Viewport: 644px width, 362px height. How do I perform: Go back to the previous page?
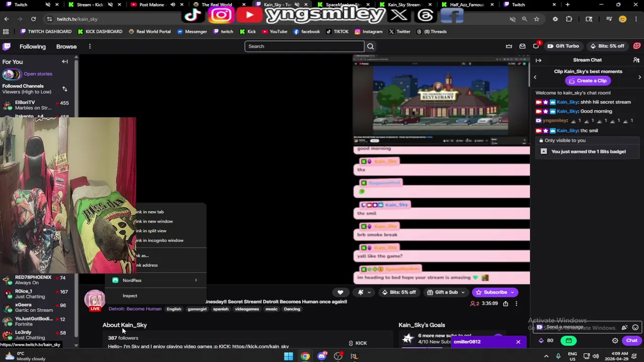7,19
